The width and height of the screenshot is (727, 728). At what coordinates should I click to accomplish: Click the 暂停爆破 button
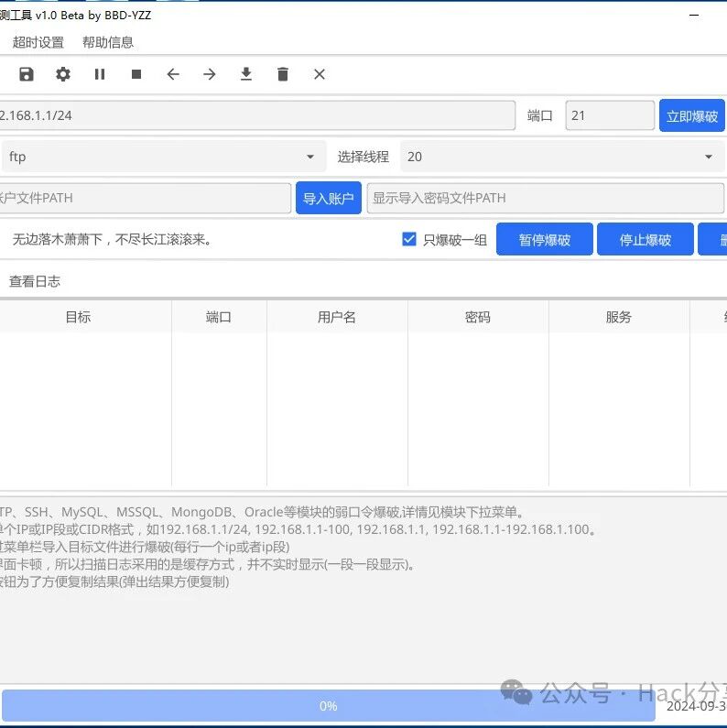(544, 240)
